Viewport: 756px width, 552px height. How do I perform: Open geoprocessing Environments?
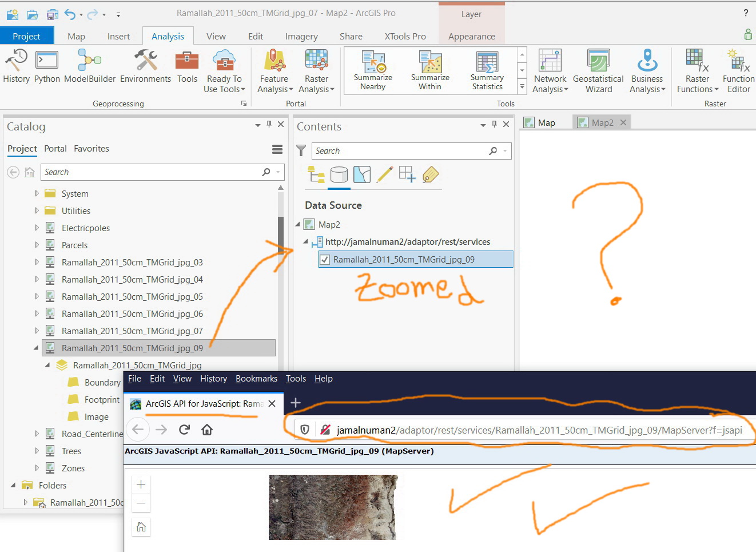145,66
